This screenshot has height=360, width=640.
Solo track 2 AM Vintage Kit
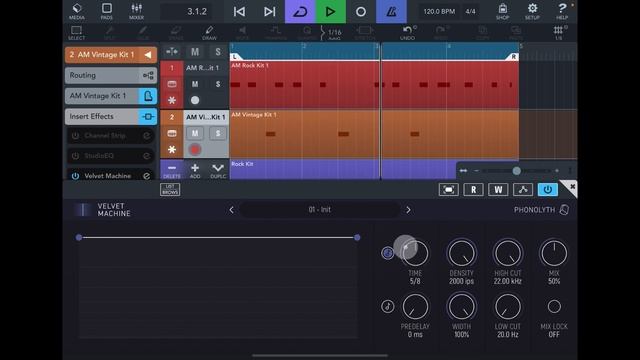pos(218,133)
